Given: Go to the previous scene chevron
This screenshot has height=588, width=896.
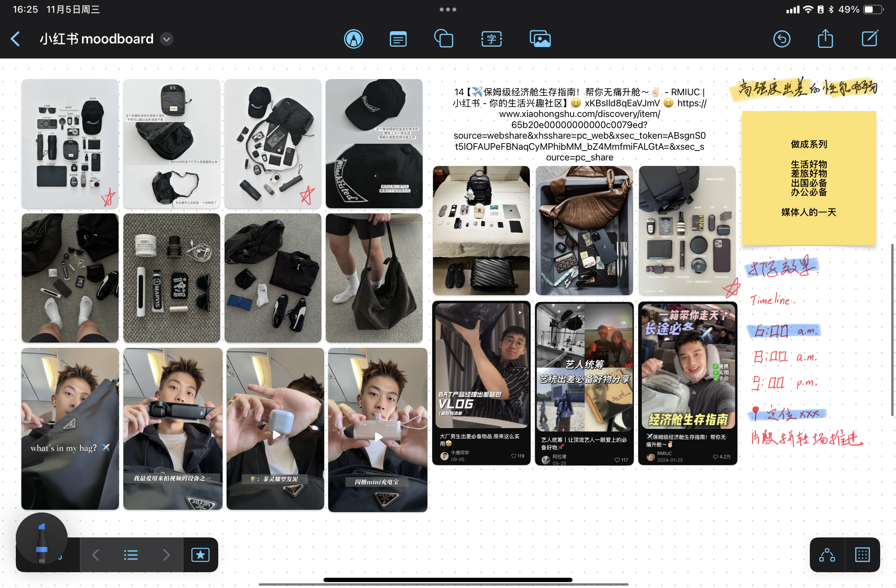Looking at the screenshot, I should 96,555.
